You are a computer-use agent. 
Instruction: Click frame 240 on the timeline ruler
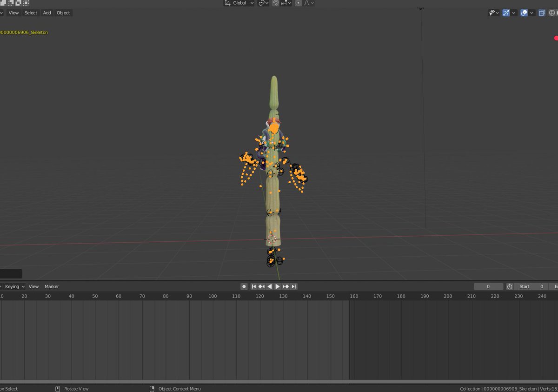tap(542, 296)
